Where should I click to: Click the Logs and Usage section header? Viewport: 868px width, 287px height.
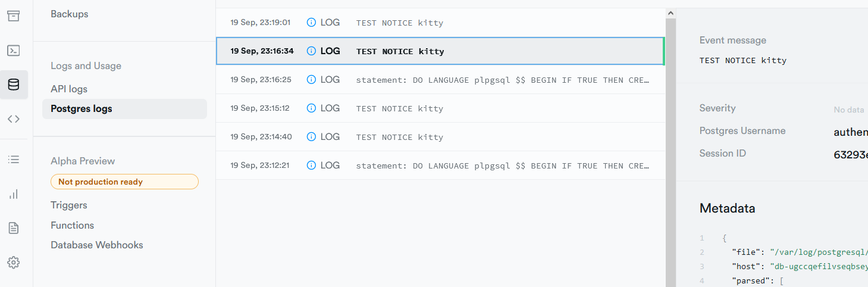86,66
